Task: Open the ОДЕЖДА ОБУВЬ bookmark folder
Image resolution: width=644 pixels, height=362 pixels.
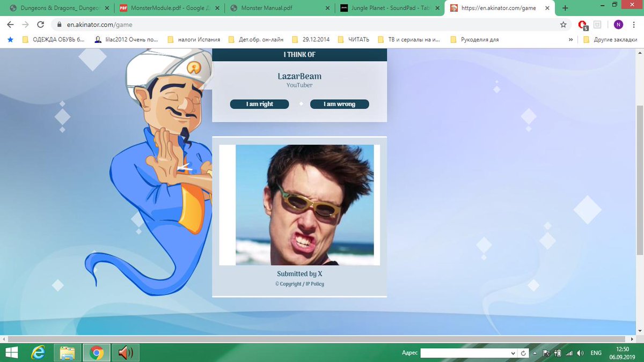Action: pos(54,39)
